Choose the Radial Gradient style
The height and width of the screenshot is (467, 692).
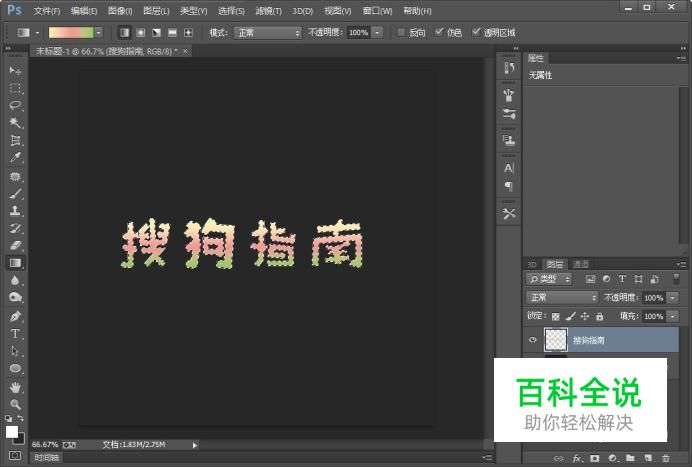140,33
